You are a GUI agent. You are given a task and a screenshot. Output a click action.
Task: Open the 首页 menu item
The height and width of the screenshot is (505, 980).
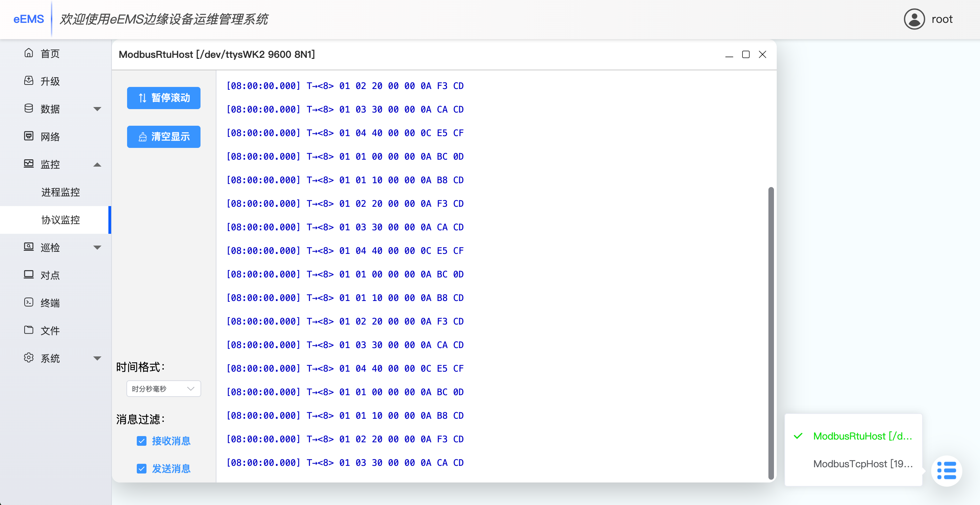55,53
